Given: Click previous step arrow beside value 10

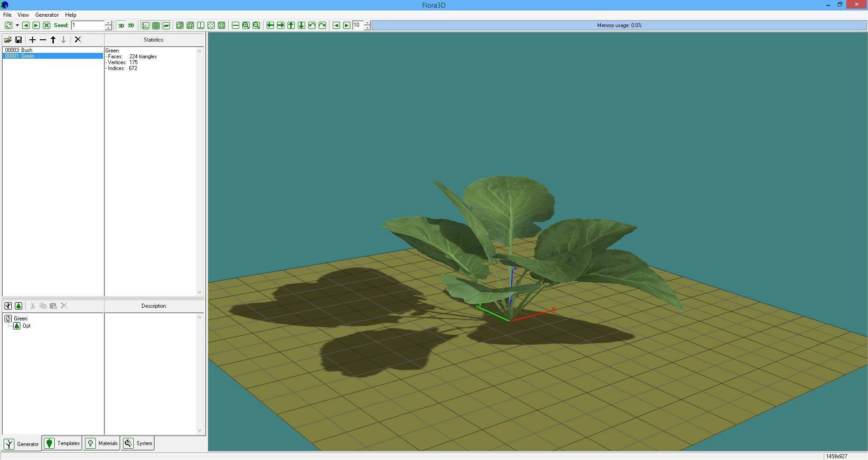Looking at the screenshot, I should click(336, 25).
